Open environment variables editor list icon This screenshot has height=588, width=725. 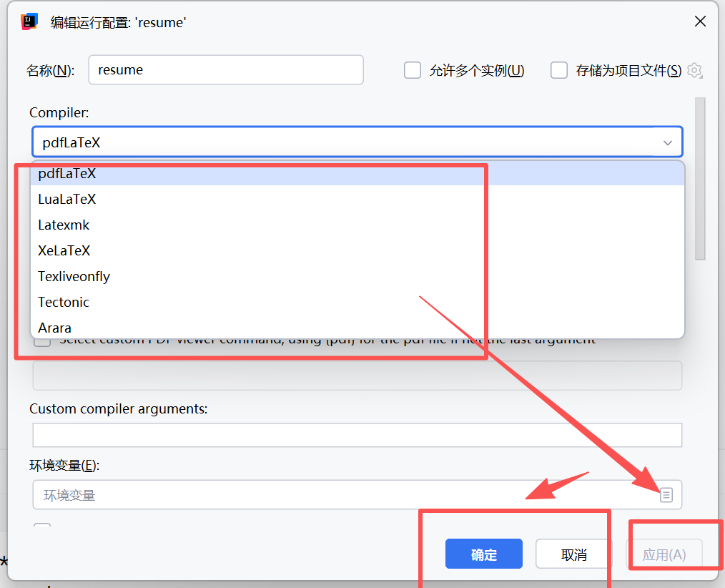666,495
